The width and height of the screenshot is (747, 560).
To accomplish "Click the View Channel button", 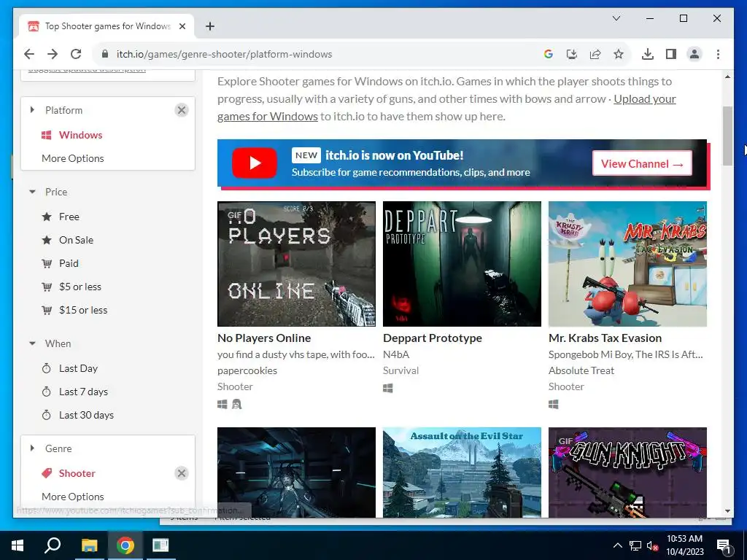I will coord(642,164).
